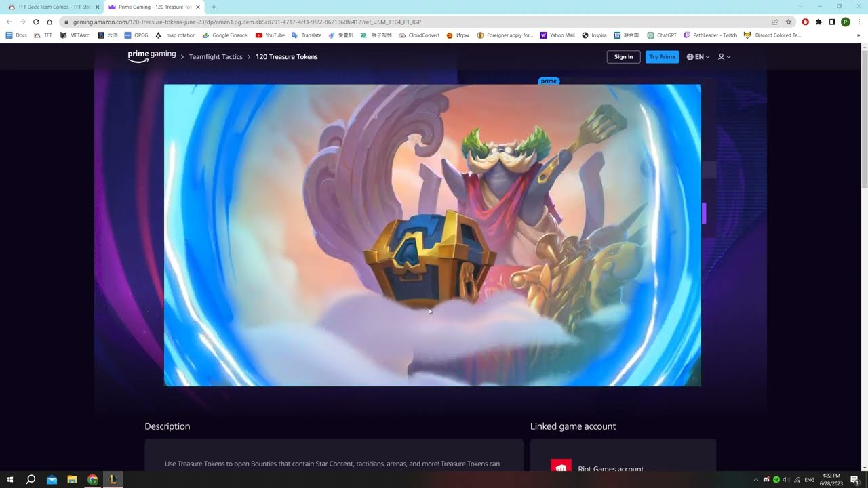Open the CloudConvert bookmark
Viewport: 868px width, 488px height.
coord(419,35)
